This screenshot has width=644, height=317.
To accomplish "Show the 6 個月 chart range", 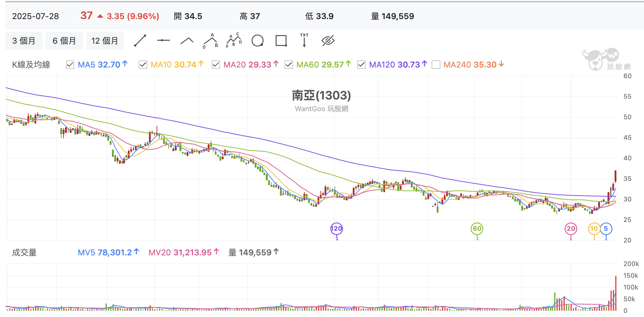I will point(64,41).
